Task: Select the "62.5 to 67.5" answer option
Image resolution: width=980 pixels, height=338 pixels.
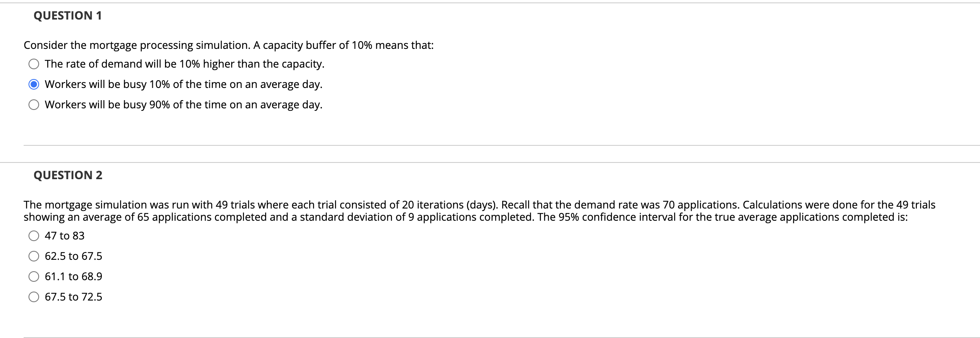Action: click(x=33, y=256)
